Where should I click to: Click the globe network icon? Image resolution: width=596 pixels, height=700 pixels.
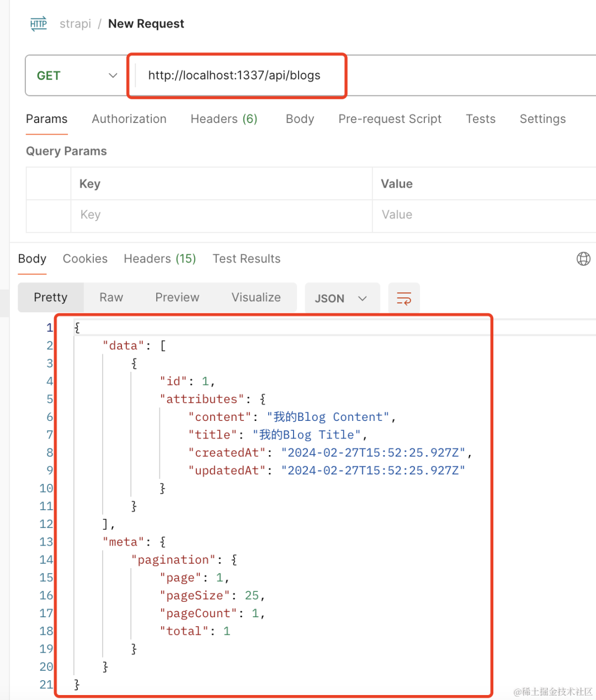(583, 259)
